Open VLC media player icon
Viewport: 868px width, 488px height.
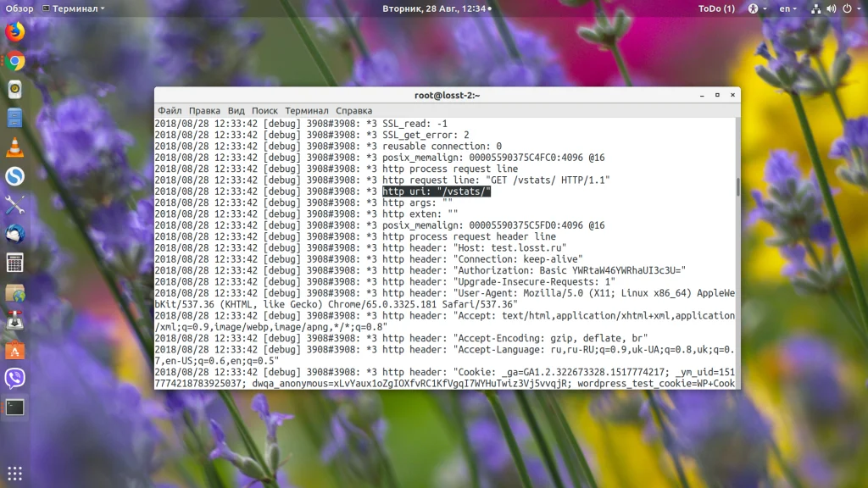tap(15, 147)
